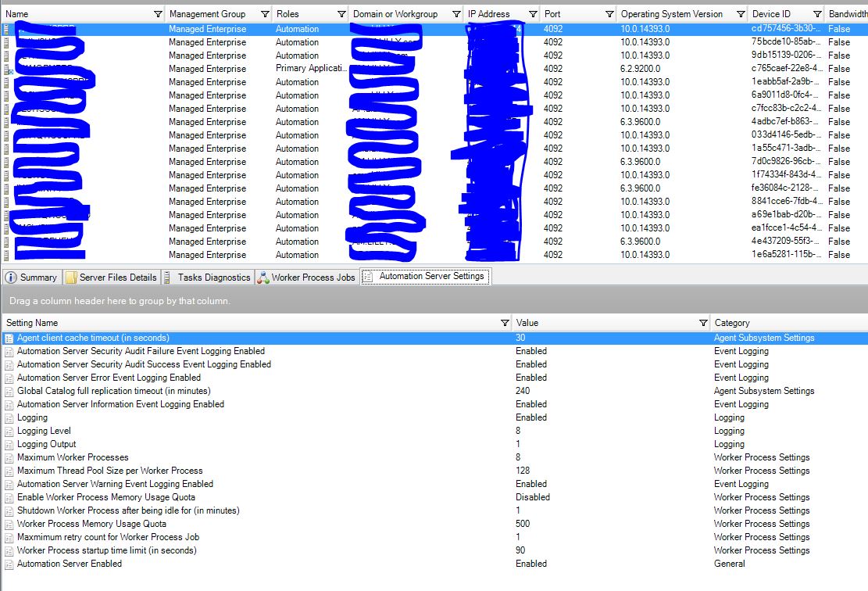Viewport: 868px width, 591px height.
Task: Click the Logging Level setting row icon
Action: 9,431
